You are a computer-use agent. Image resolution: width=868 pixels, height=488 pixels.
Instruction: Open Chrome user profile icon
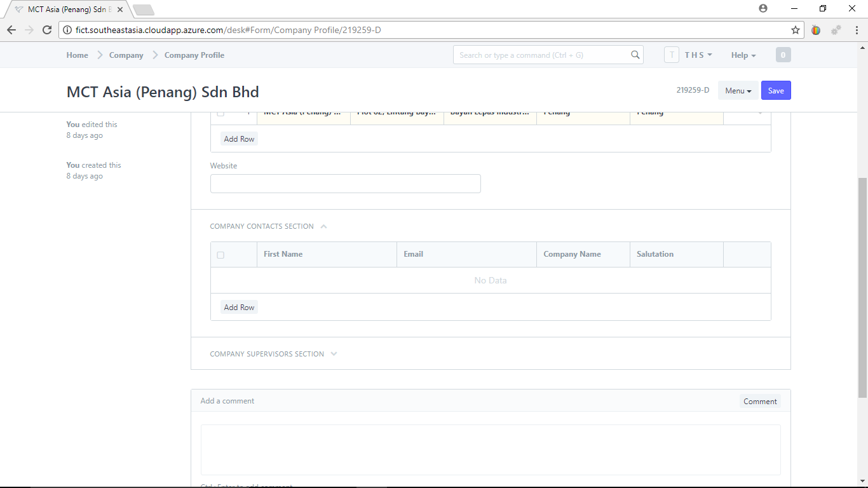[x=763, y=8]
